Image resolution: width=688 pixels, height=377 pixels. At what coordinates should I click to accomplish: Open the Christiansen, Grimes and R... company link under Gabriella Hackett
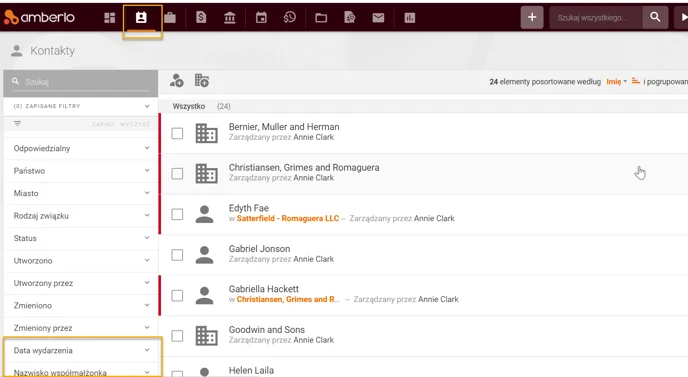click(x=288, y=299)
